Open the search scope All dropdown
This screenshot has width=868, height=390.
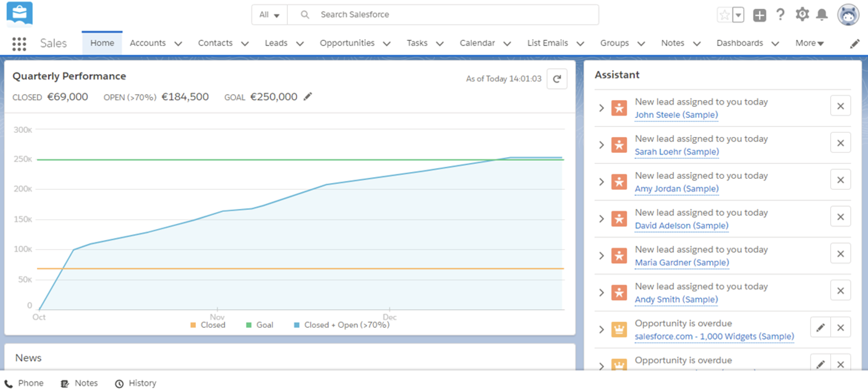coord(269,15)
